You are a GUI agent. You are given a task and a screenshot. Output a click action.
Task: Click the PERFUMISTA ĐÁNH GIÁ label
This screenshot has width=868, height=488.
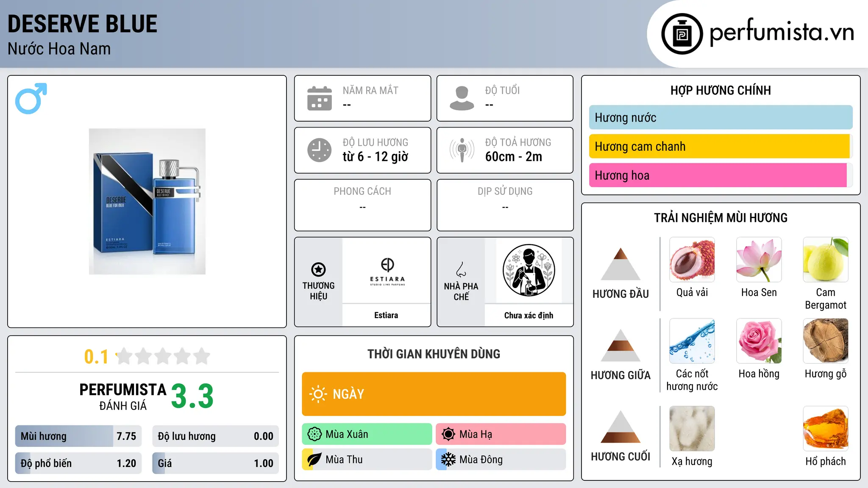tap(123, 397)
